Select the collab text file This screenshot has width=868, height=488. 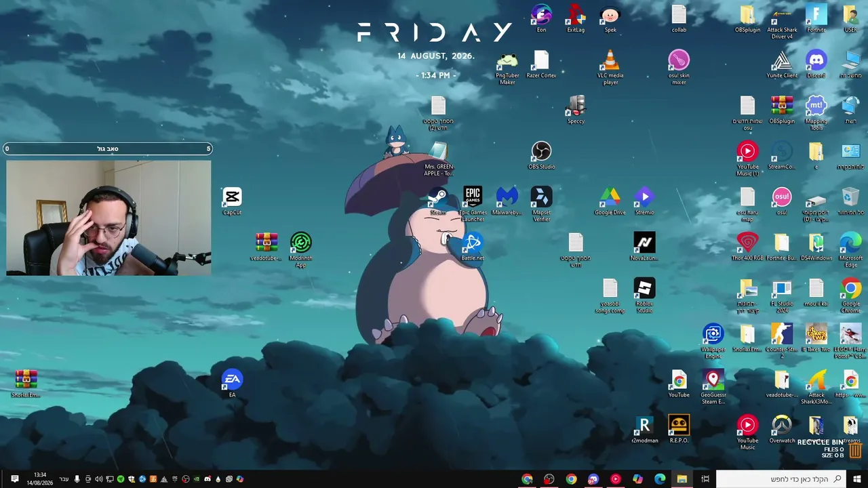[x=679, y=19]
